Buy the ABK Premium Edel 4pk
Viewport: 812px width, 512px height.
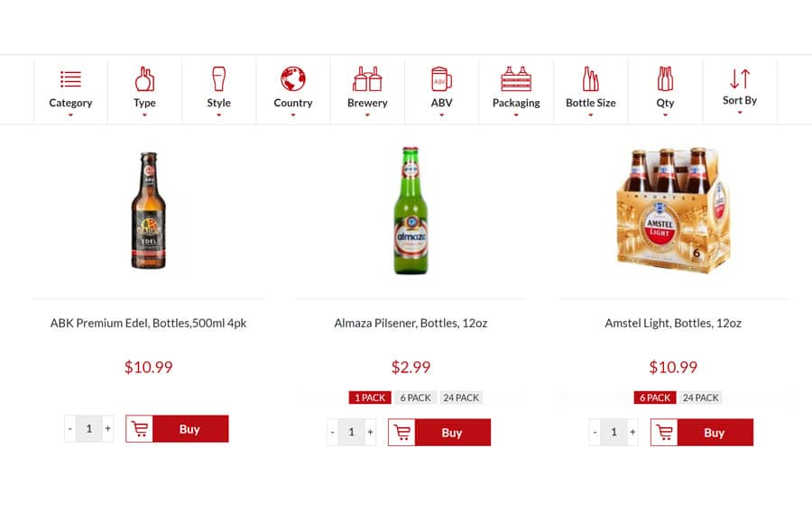[177, 429]
